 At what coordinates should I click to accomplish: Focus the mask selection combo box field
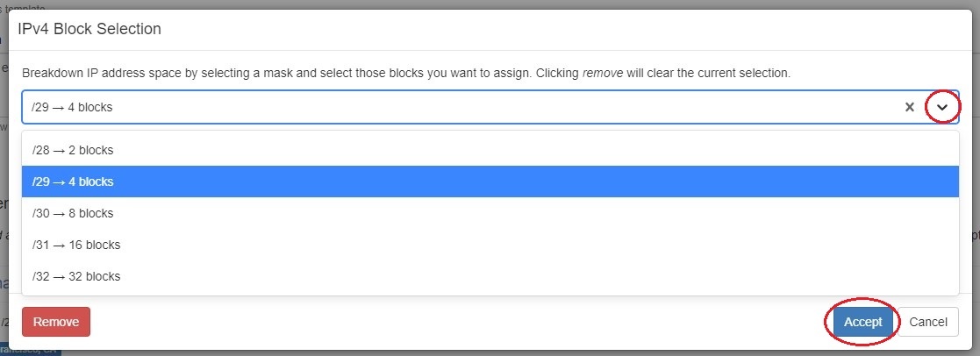point(439,107)
